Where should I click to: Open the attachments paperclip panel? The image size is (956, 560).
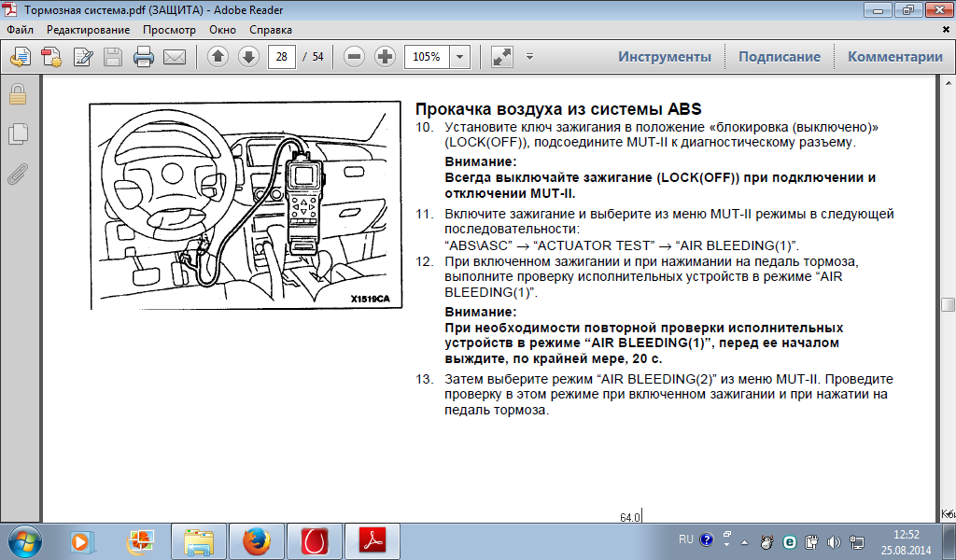point(17,174)
